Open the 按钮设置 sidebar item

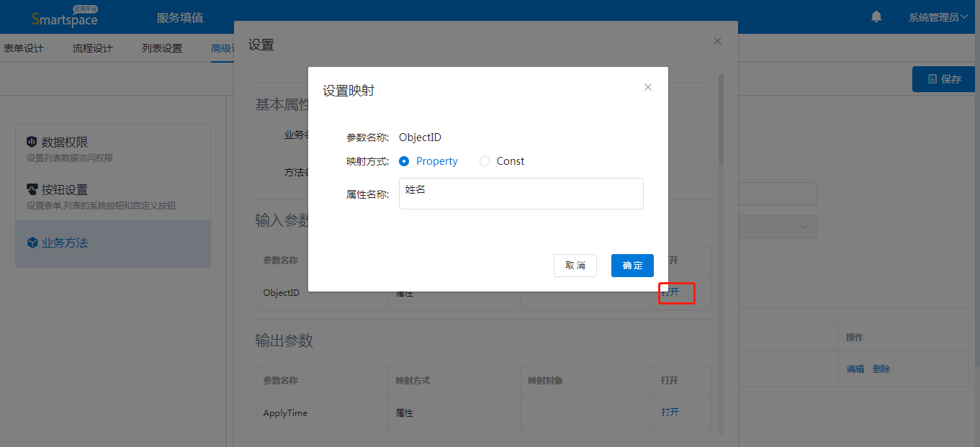[113, 196]
